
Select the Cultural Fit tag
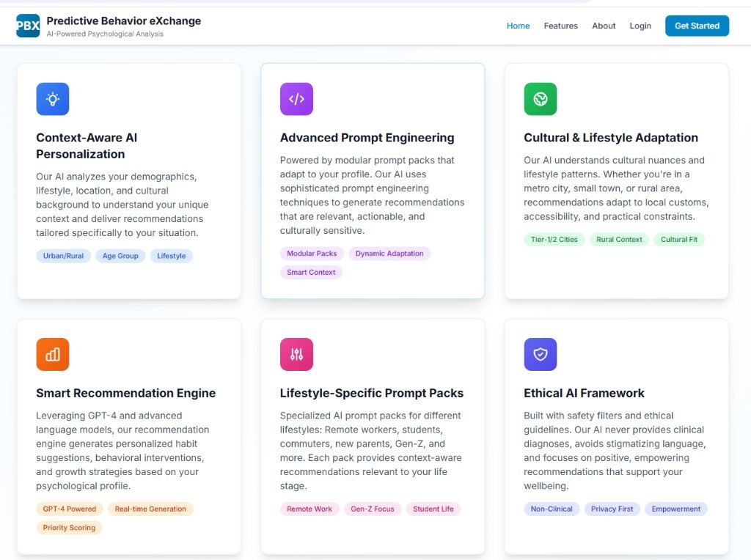679,239
